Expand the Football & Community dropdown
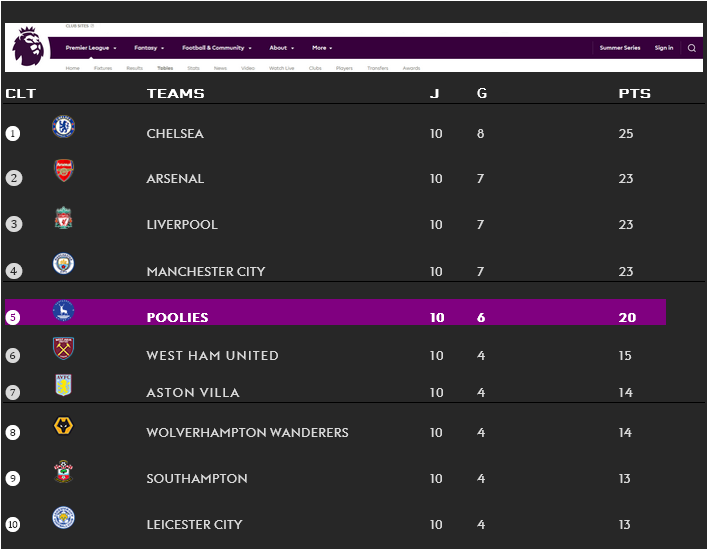The height and width of the screenshot is (550, 708). pos(216,48)
